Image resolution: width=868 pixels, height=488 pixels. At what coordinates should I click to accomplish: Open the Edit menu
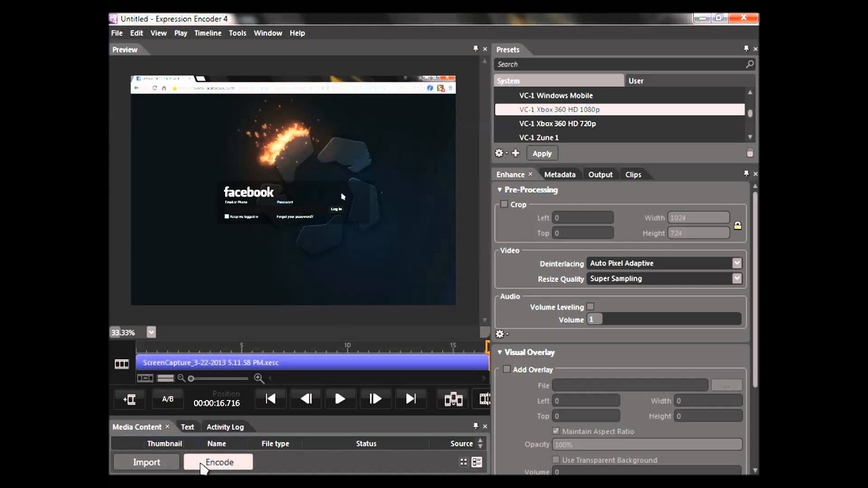pyautogui.click(x=136, y=33)
